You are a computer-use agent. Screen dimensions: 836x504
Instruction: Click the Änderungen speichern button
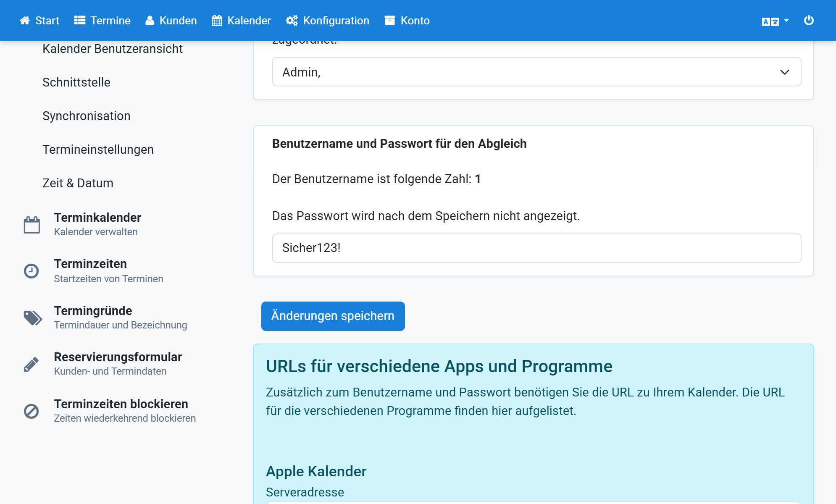[333, 316]
